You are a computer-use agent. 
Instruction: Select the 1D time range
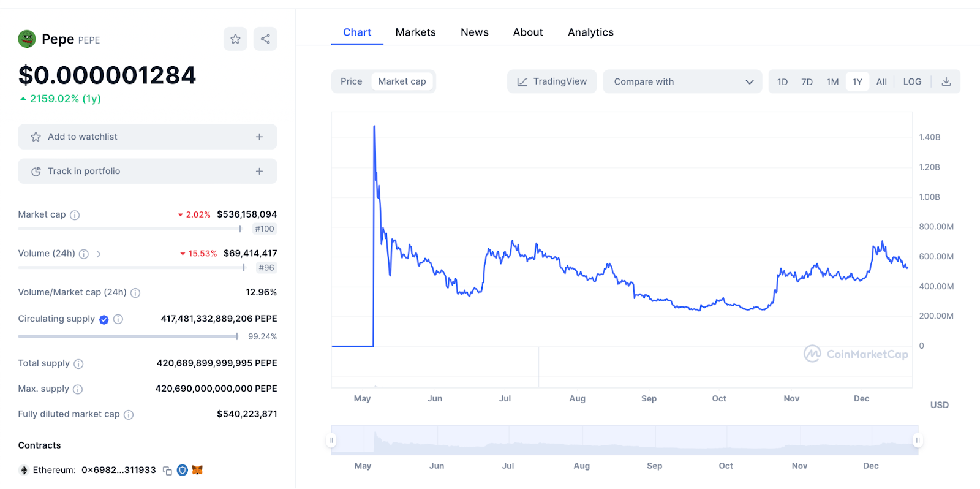[783, 81]
